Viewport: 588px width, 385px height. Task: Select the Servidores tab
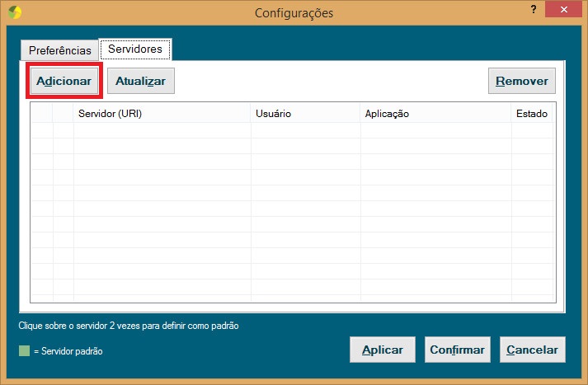[135, 49]
